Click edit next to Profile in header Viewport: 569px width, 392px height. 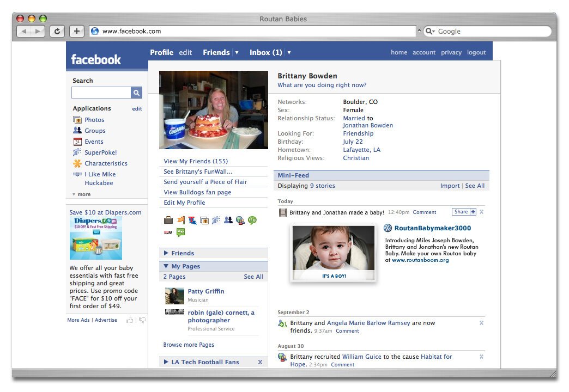(185, 53)
